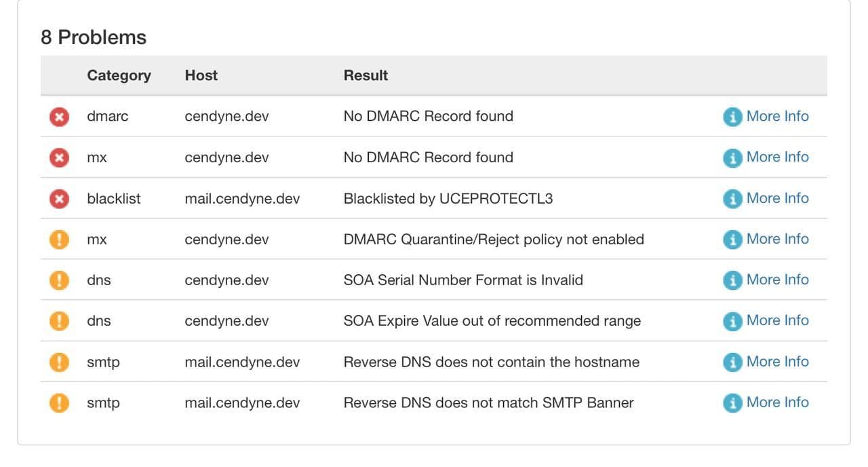This screenshot has width=868, height=467.
Task: Click info icon in SOA Expire Value row
Action: [x=732, y=321]
